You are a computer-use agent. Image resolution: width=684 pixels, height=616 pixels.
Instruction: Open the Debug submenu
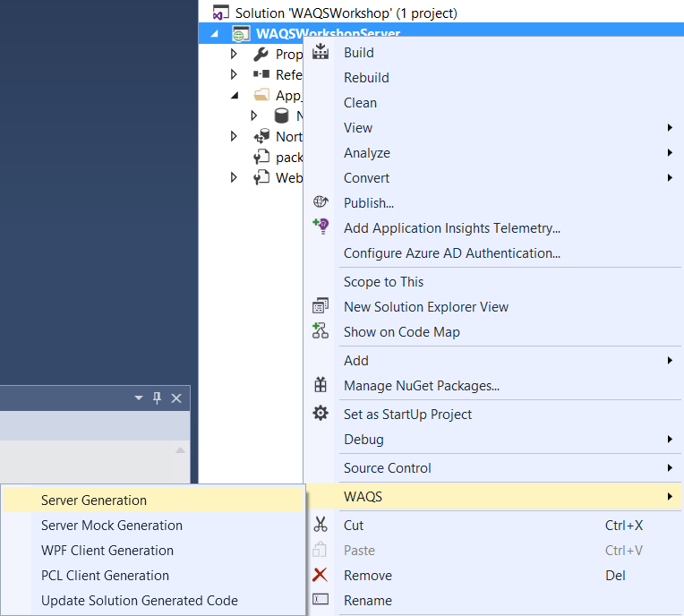coord(493,440)
